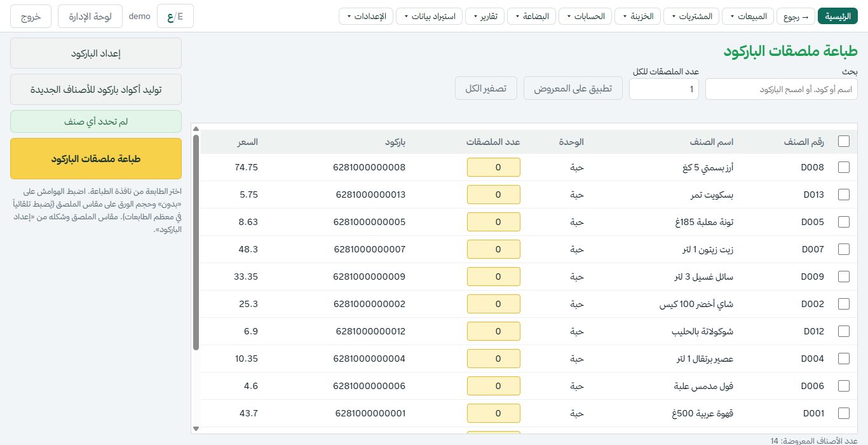The image size is (868, 445).
Task: Tick the checkbox for D002
Action: pos(844,304)
